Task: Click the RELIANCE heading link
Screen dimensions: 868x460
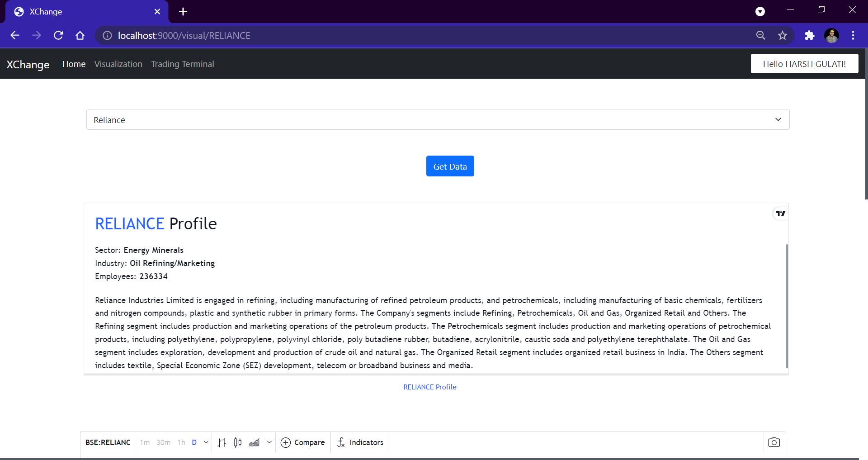Action: (129, 223)
